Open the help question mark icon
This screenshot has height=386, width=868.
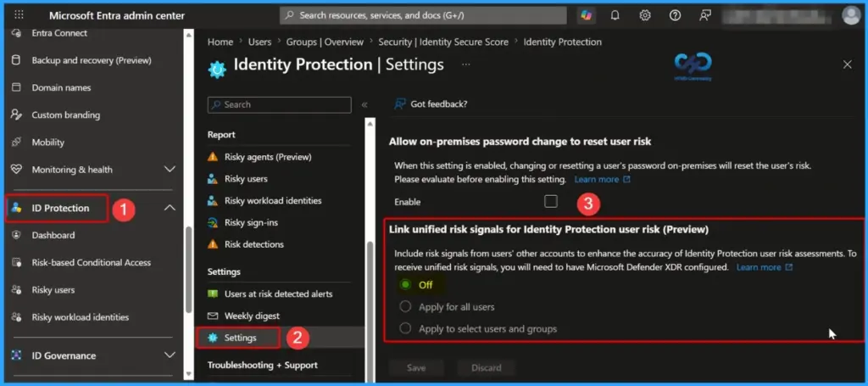tap(675, 15)
